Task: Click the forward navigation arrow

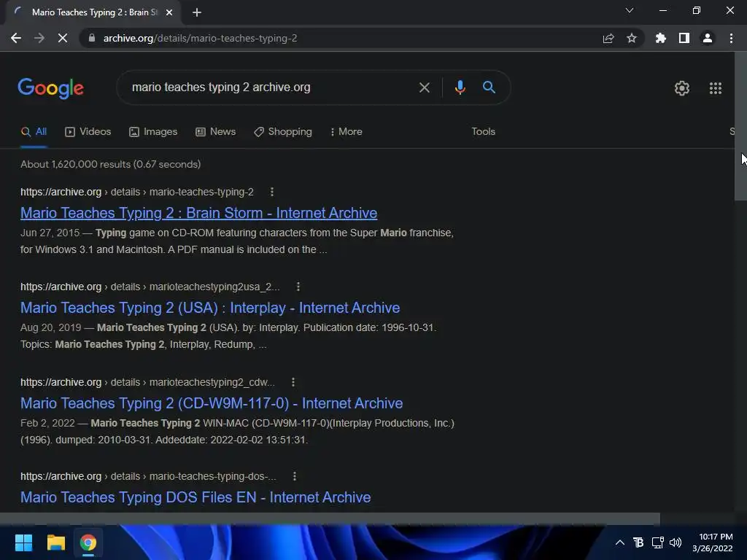Action: click(39, 38)
